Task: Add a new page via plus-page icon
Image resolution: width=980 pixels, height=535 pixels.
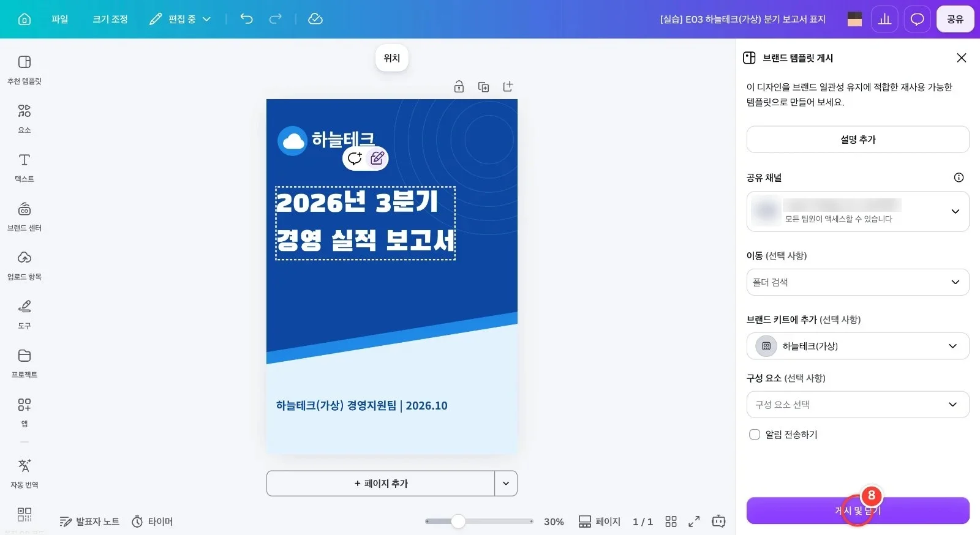Action: click(508, 87)
